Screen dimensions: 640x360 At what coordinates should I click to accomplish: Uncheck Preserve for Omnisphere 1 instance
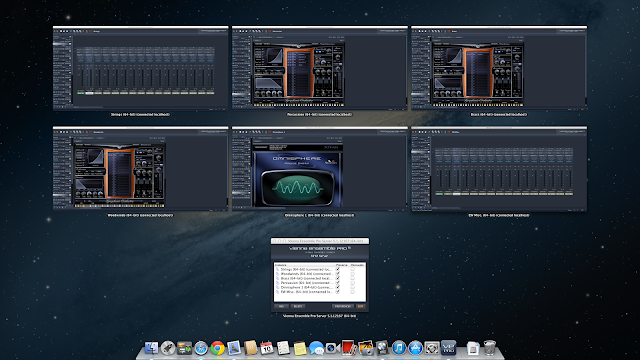tap(338, 287)
